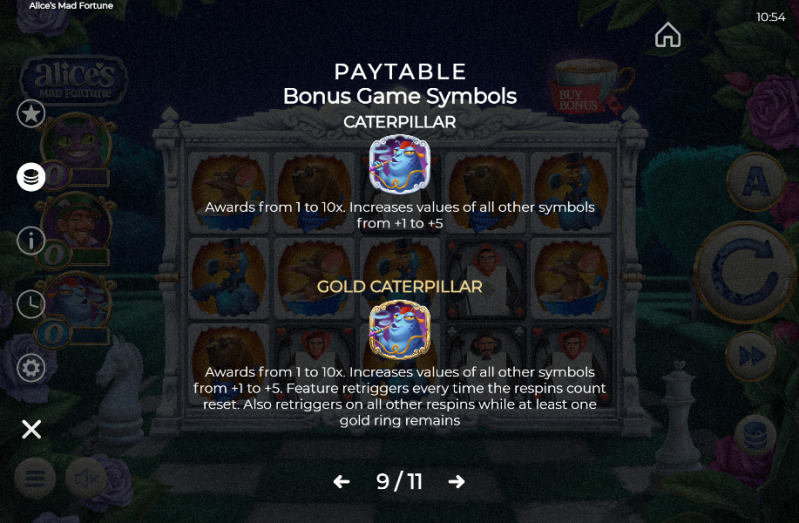Open the hamburger menu button
The image size is (799, 523).
pyautogui.click(x=35, y=478)
